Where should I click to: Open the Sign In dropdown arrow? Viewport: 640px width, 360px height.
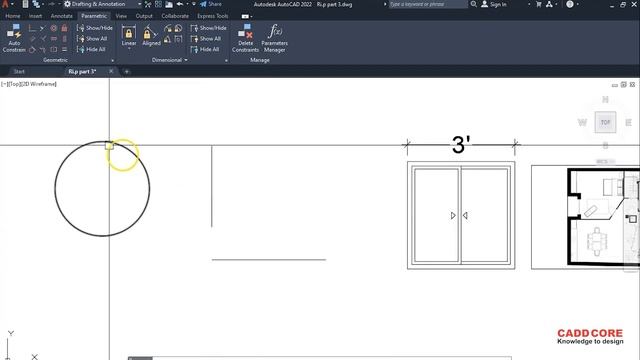pos(529,4)
